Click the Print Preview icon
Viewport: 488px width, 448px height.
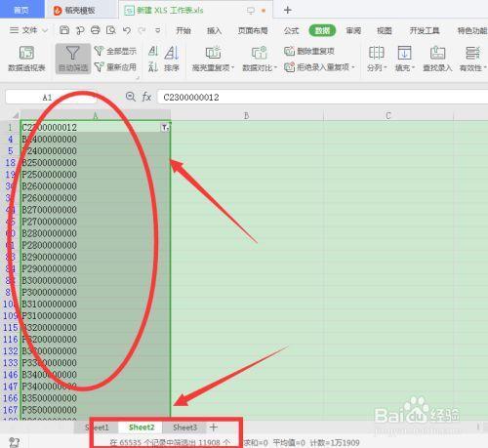tap(111, 30)
